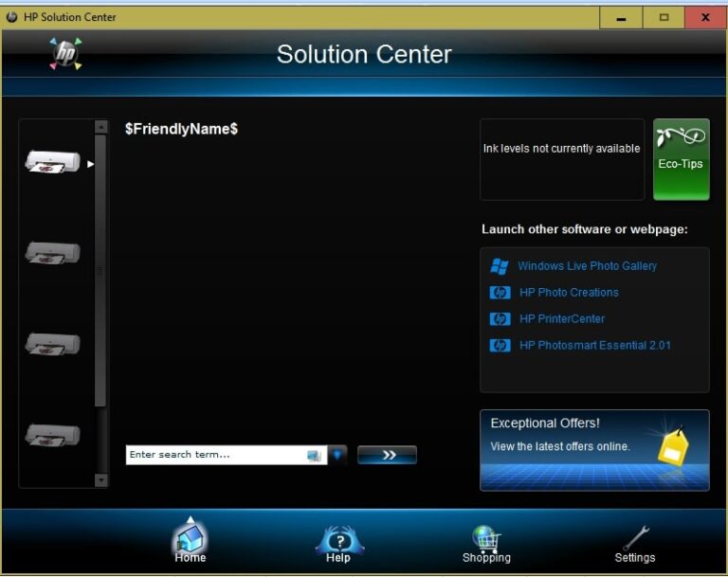
Task: Click device list scroll up arrow
Action: click(100, 127)
